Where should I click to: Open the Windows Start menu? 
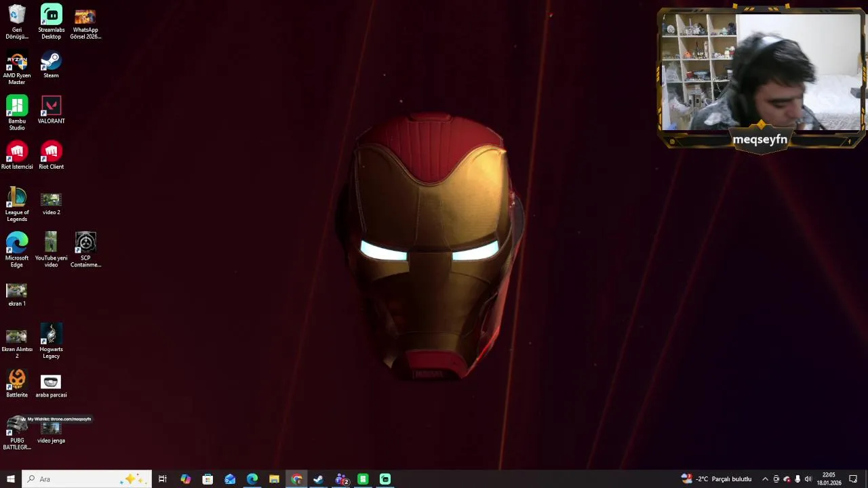10,479
